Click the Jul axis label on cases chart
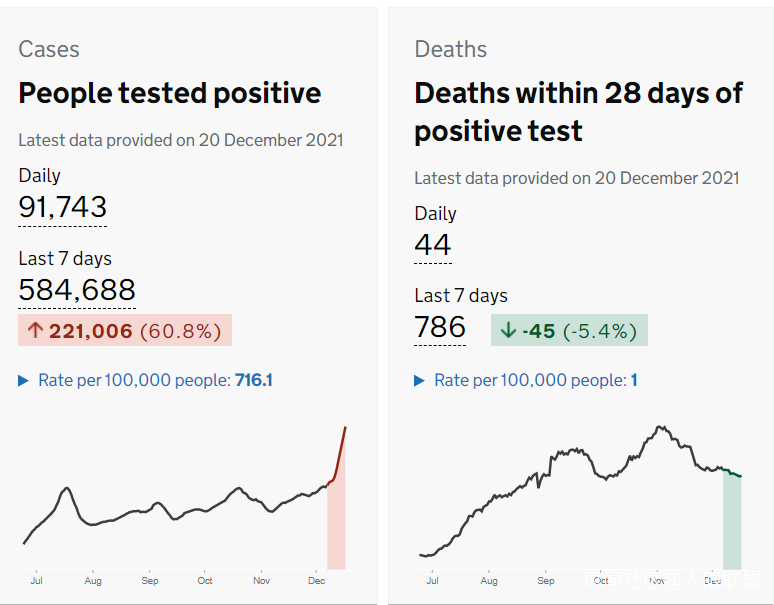Image resolution: width=774 pixels, height=605 pixels. coord(37,580)
